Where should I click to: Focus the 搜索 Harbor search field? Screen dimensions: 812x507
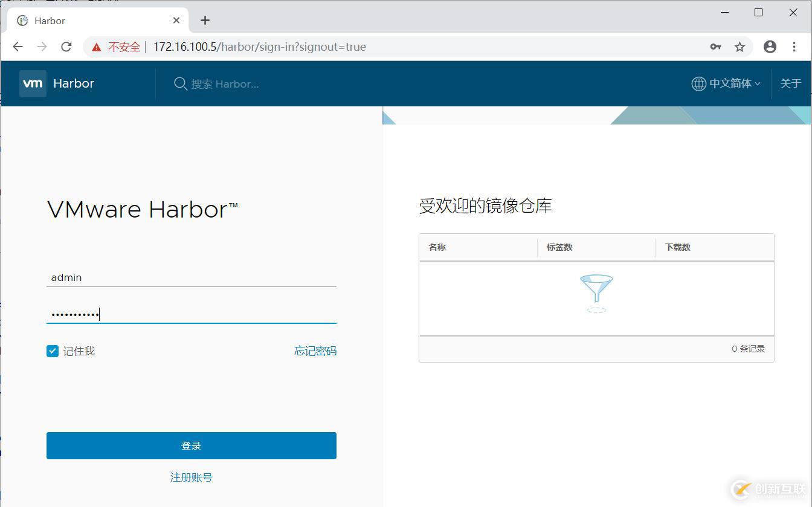pyautogui.click(x=225, y=84)
